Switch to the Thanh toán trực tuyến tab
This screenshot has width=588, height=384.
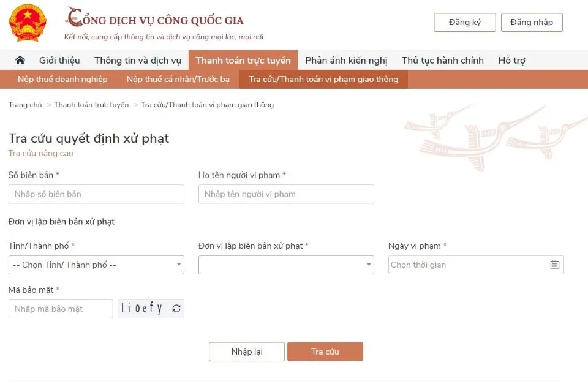coord(243,60)
